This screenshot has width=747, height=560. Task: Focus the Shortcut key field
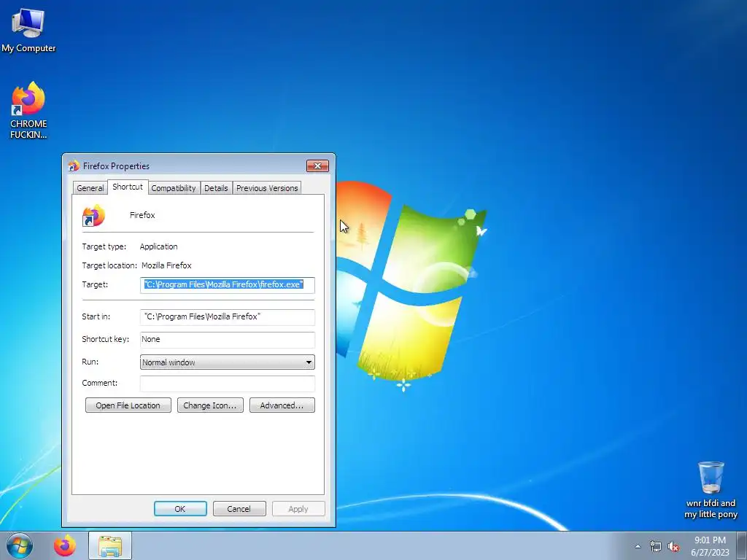(228, 340)
